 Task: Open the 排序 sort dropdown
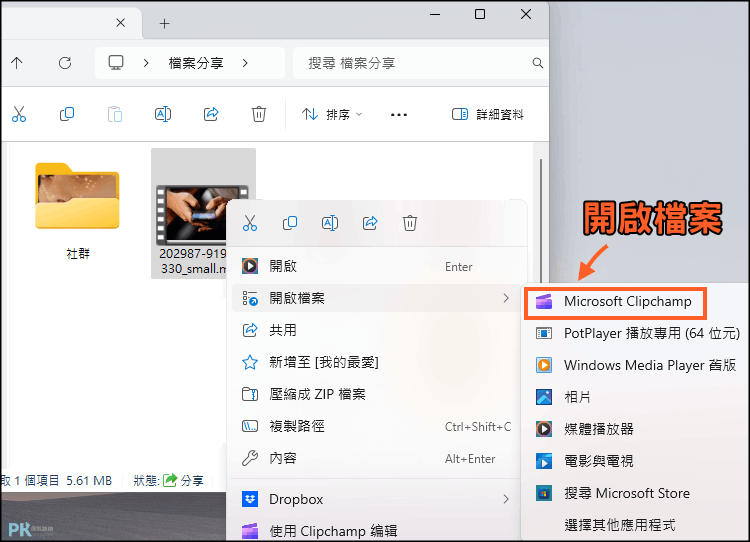(x=332, y=114)
